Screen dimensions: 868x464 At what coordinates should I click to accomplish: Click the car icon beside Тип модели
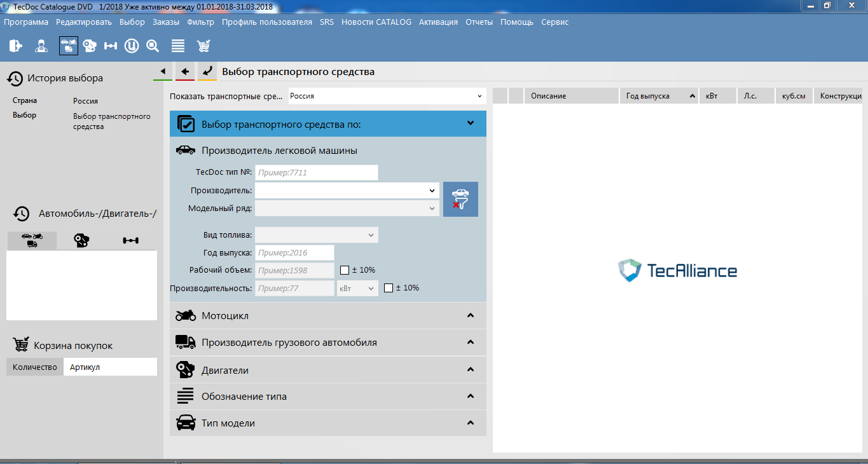click(x=186, y=423)
